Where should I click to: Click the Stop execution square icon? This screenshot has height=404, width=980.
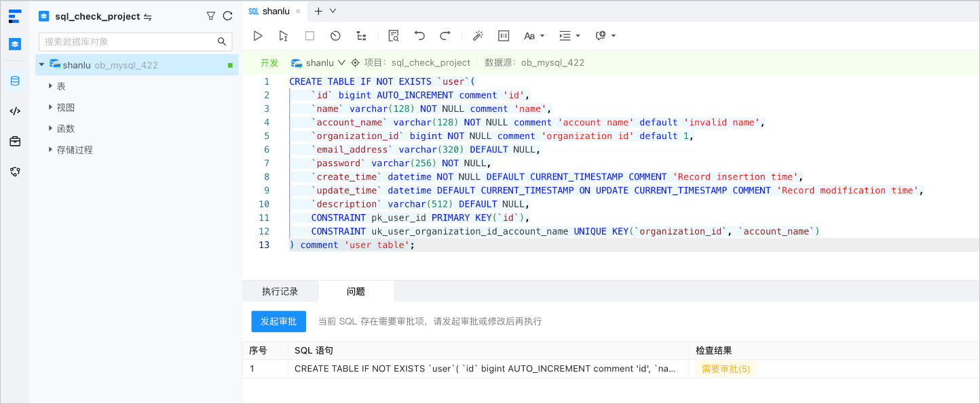tap(309, 35)
